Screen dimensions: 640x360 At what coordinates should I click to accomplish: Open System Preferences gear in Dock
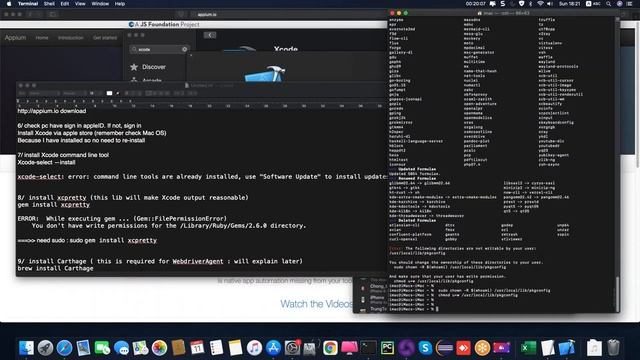point(292,348)
